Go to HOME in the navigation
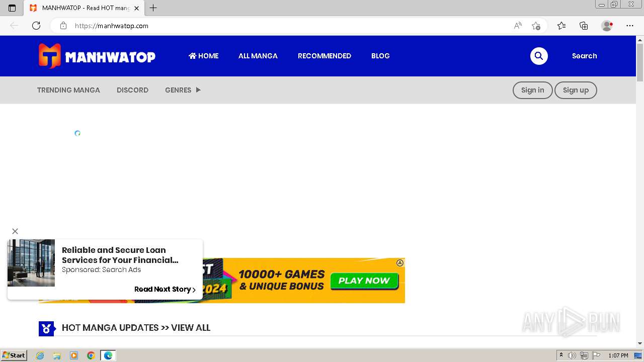 [203, 56]
